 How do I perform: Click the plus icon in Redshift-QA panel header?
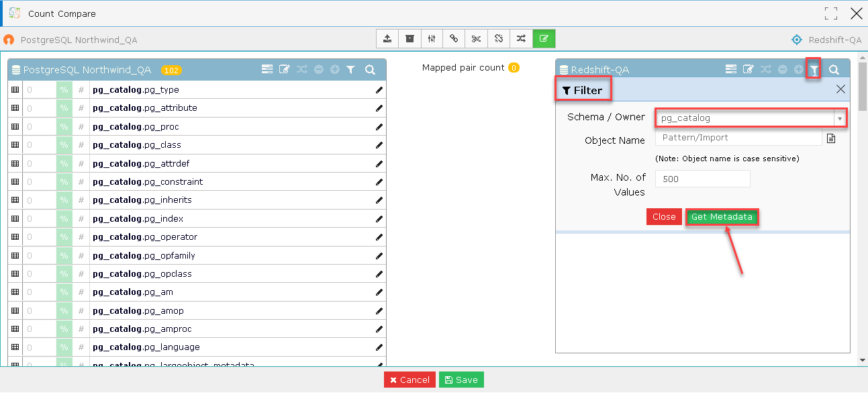pos(799,69)
